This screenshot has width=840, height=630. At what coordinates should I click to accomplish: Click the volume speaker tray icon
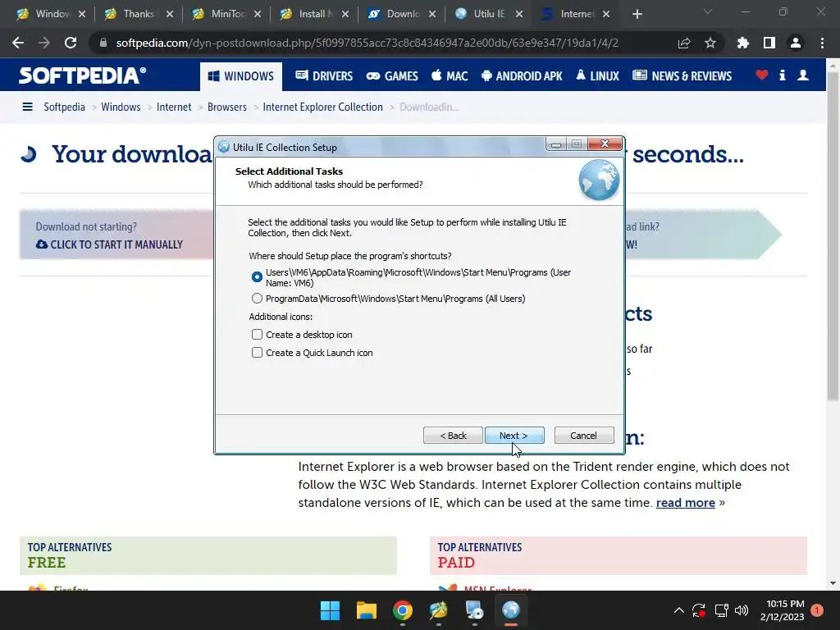point(742,610)
